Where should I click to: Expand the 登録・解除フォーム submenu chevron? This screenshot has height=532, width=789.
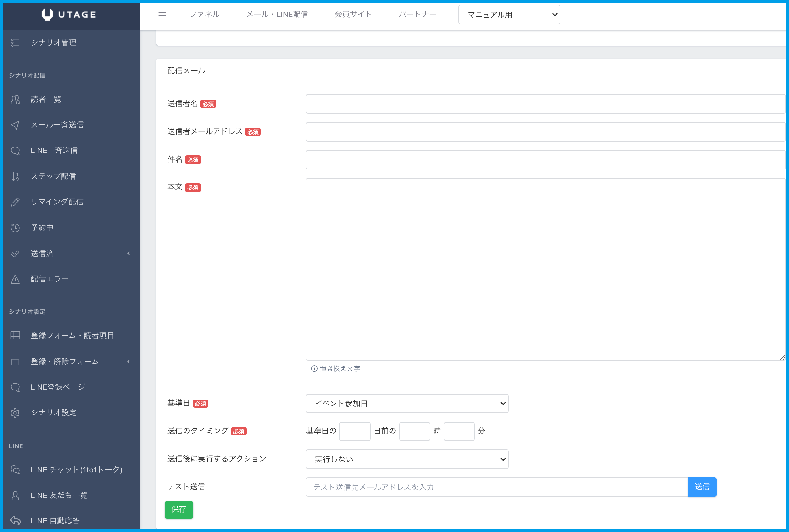(129, 362)
